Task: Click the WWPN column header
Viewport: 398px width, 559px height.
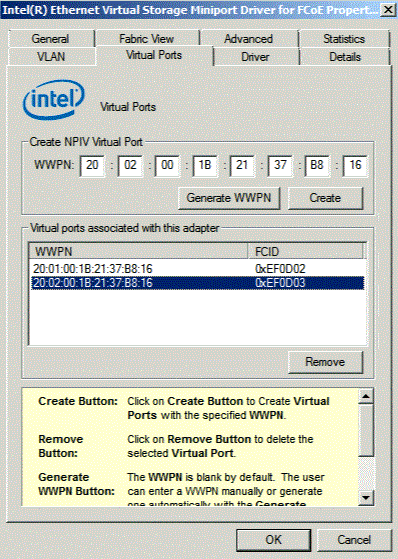Action: click(138, 252)
